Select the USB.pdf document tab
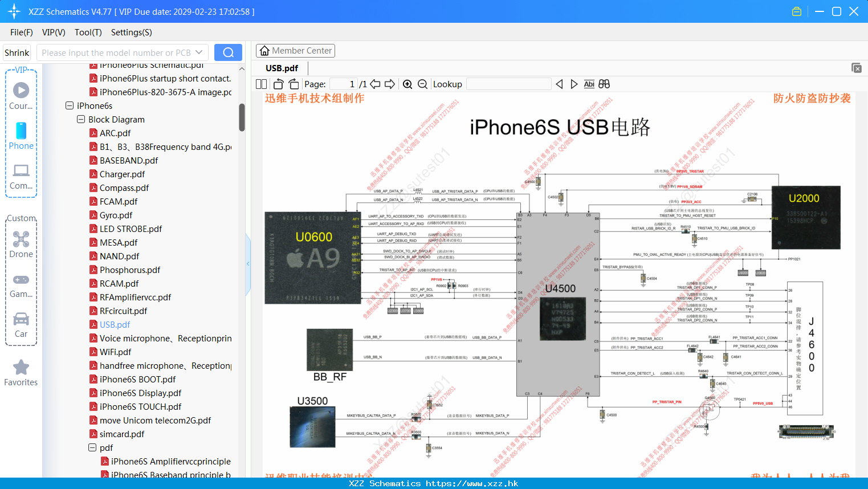868x489 pixels. click(x=282, y=68)
